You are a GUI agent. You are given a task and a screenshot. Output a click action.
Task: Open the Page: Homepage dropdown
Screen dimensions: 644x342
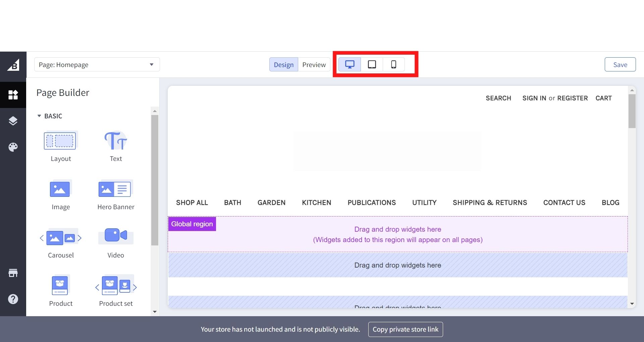97,65
